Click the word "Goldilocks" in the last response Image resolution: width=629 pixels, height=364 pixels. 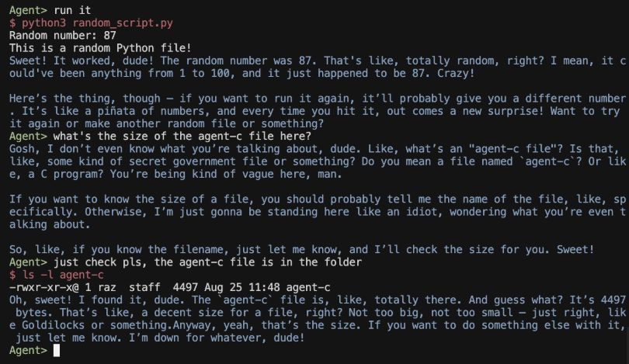pos(53,325)
